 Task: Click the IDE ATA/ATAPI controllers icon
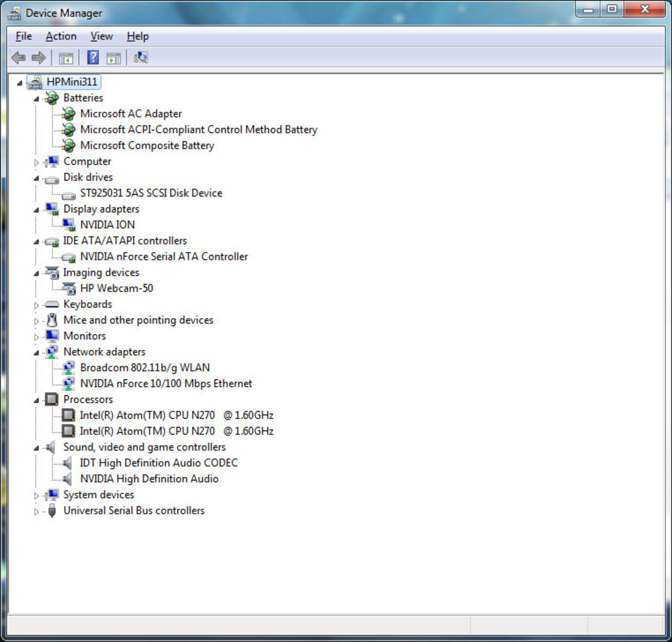tap(52, 242)
